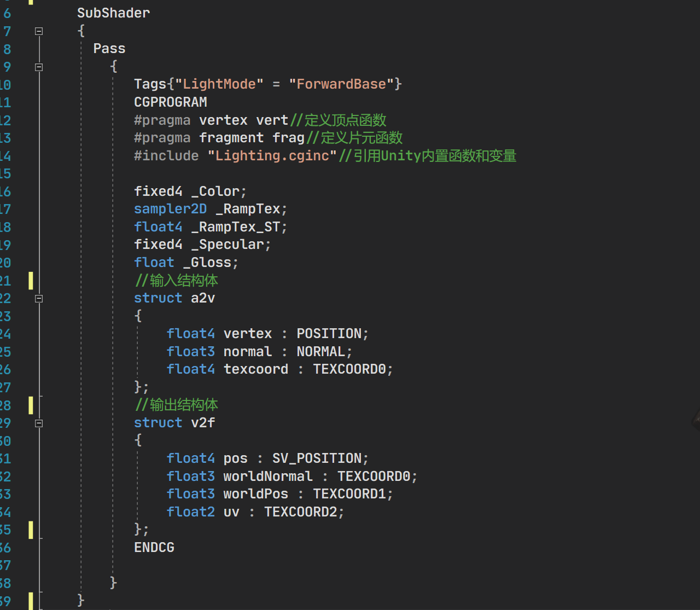Image resolution: width=700 pixels, height=610 pixels.
Task: Click the ENDCG keyword
Action: coord(154,548)
